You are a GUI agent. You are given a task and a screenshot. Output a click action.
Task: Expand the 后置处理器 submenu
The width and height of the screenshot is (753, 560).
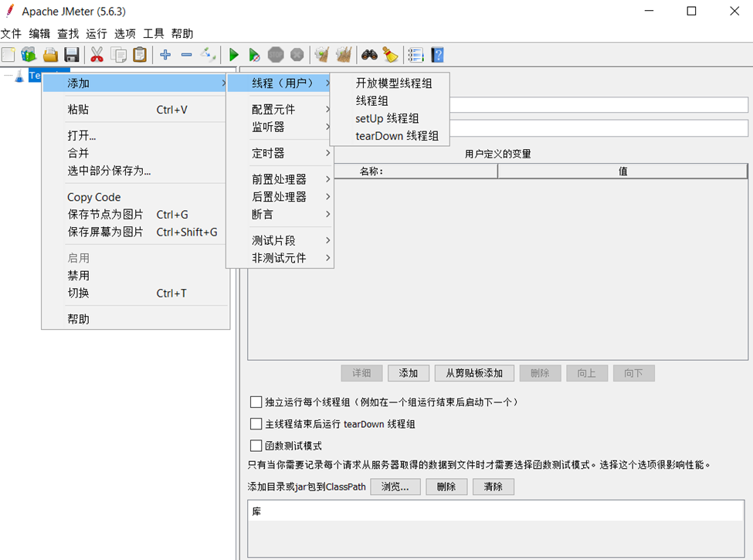tap(280, 196)
